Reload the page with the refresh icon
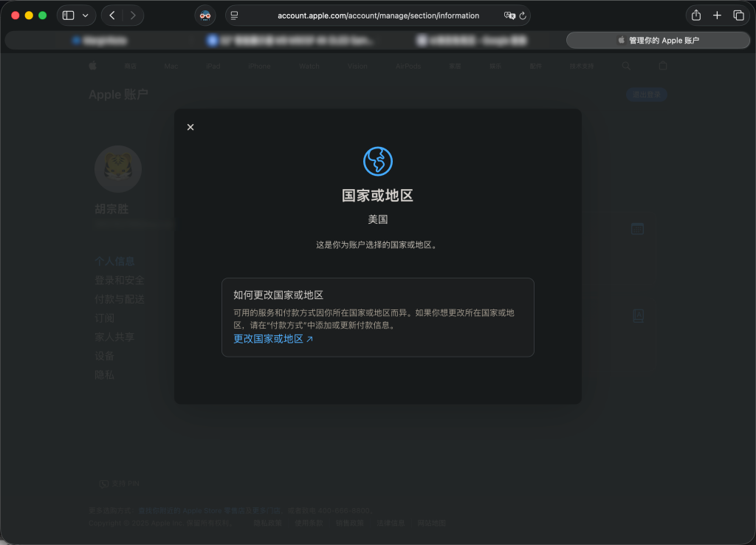Screen dimensions: 756x545 [x=522, y=15]
